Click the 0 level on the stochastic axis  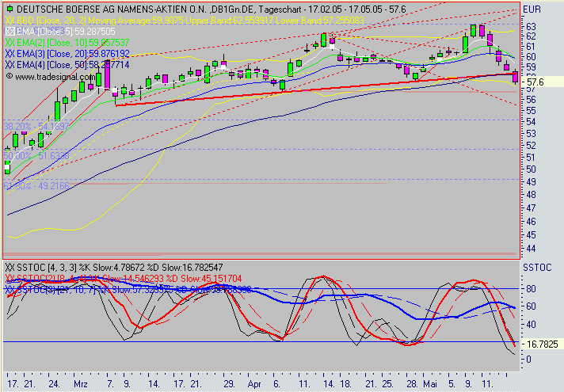click(x=528, y=360)
